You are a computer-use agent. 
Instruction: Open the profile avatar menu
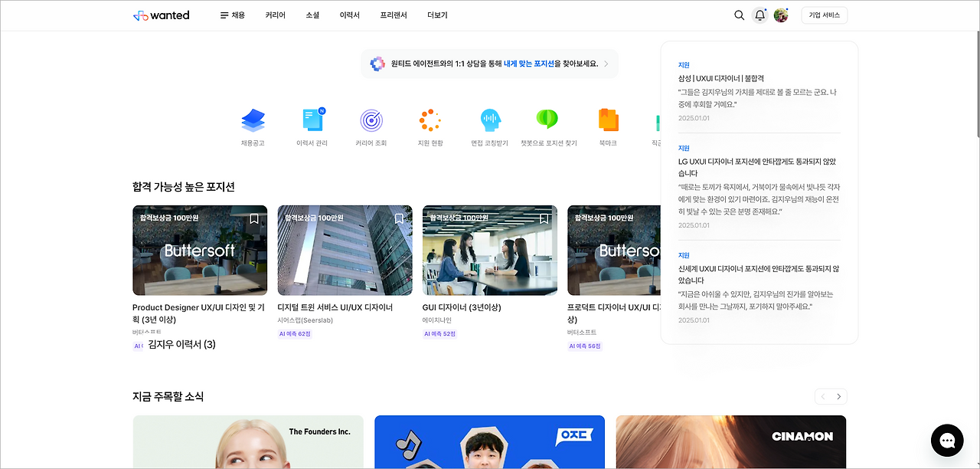point(781,15)
